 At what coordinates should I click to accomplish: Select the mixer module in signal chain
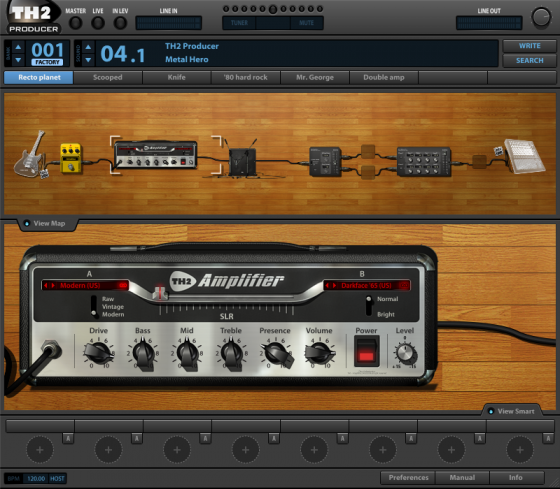[424, 161]
